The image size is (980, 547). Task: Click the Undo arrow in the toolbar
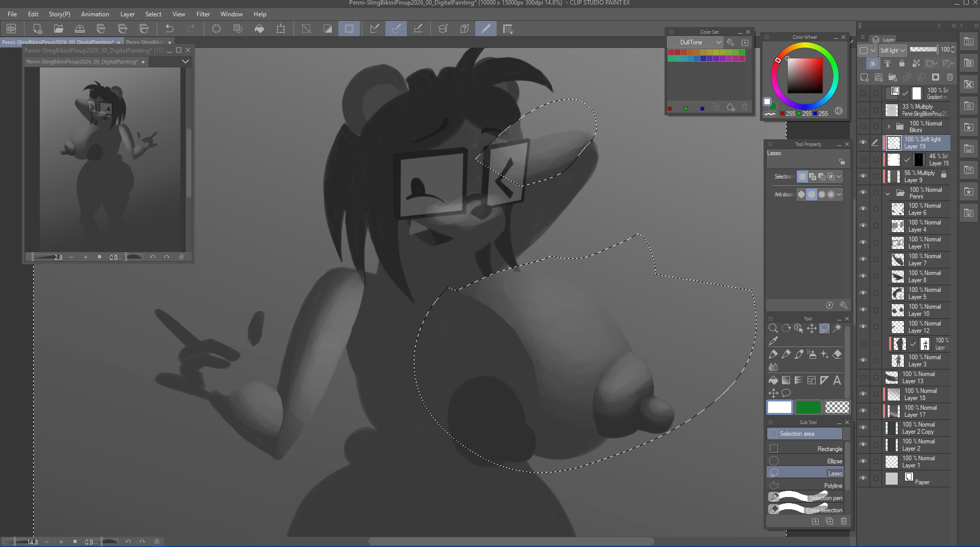point(169,29)
